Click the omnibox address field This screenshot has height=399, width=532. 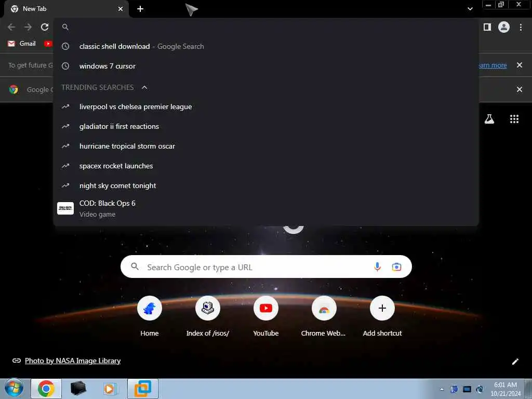[x=266, y=27]
